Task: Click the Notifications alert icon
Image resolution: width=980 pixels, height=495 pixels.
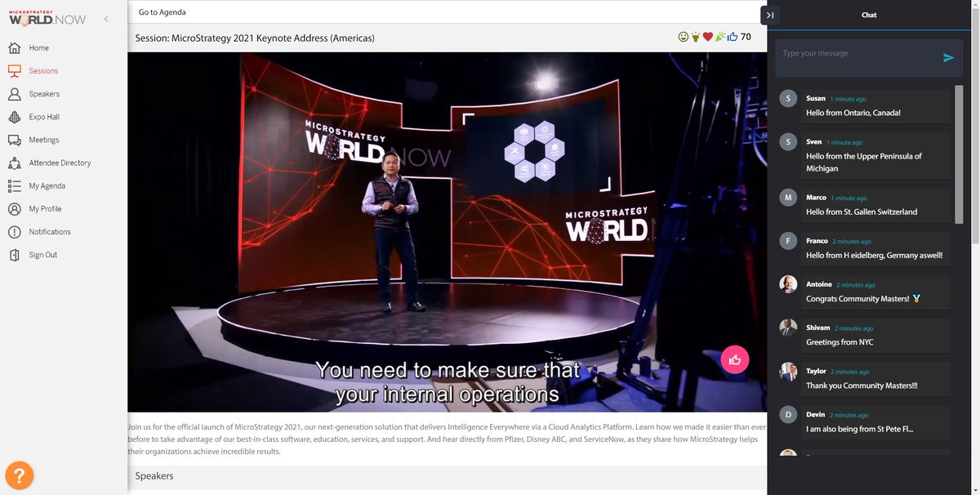Action: point(14,231)
